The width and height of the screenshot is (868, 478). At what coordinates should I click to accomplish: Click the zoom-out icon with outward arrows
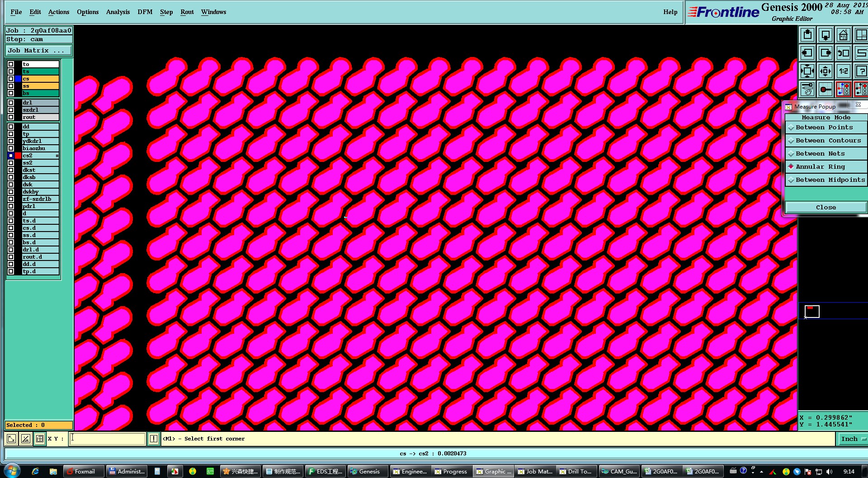point(826,71)
